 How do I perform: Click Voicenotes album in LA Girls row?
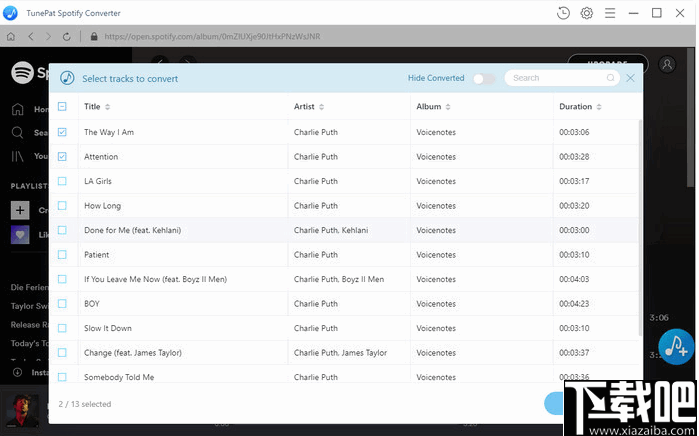[x=436, y=181]
